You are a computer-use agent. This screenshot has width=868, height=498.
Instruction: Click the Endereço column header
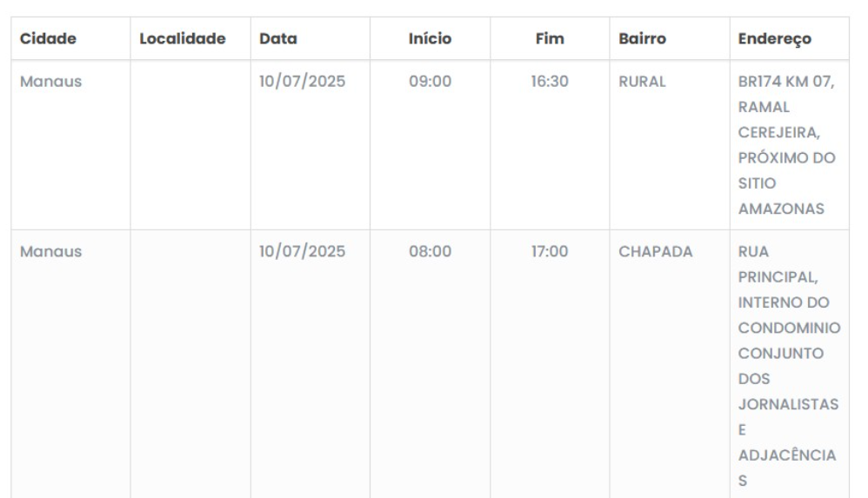[x=774, y=39]
